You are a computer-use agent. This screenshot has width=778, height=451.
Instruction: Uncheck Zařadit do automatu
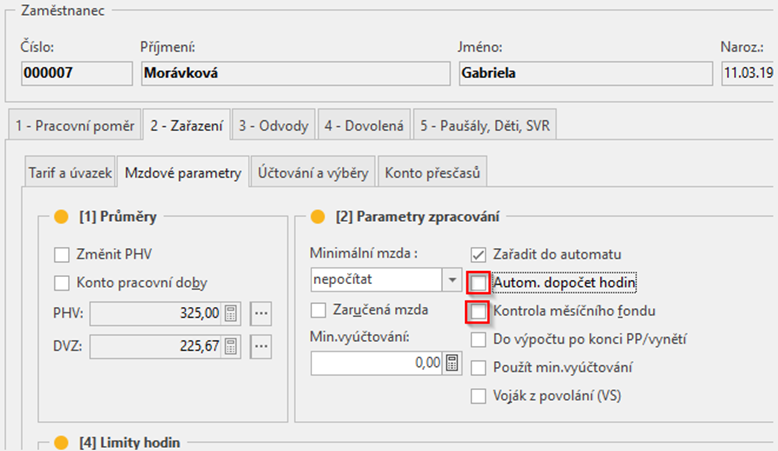pos(480,254)
